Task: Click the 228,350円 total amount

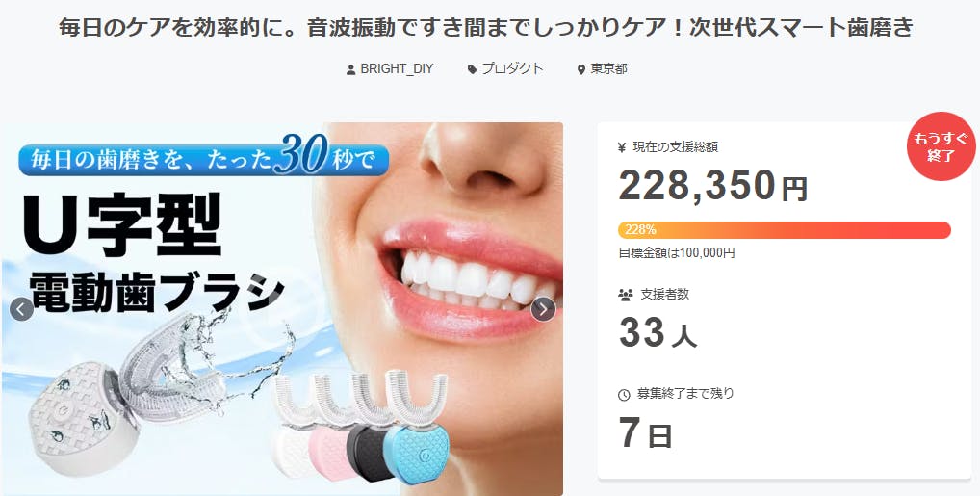Action: pyautogui.click(x=713, y=186)
